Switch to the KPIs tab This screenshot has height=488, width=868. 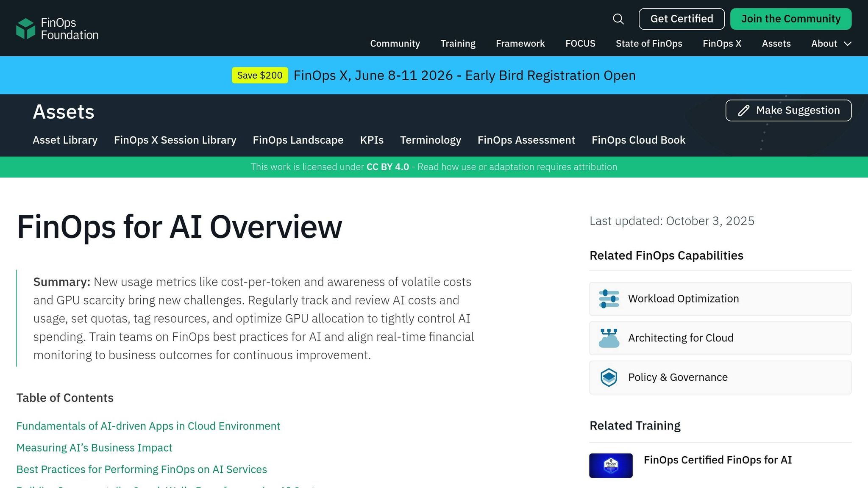coord(372,140)
